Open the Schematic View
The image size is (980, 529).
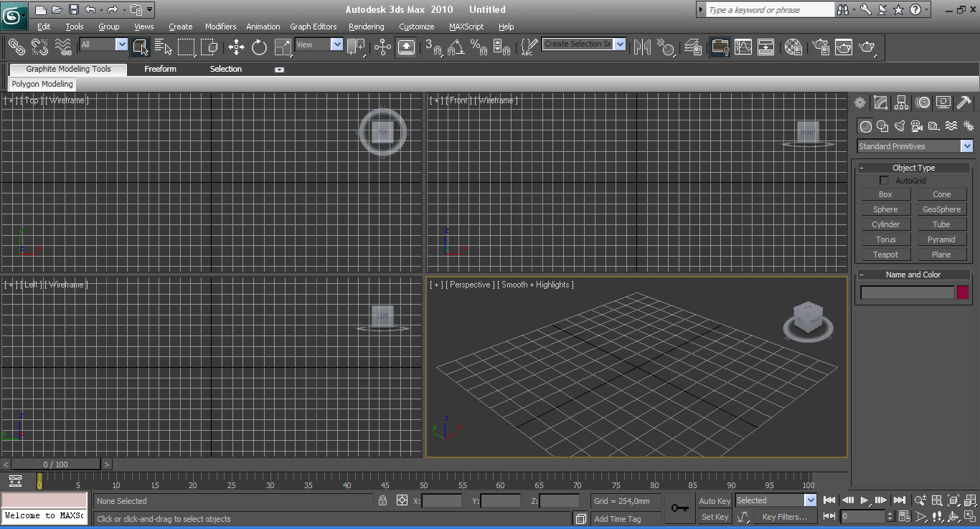point(766,47)
